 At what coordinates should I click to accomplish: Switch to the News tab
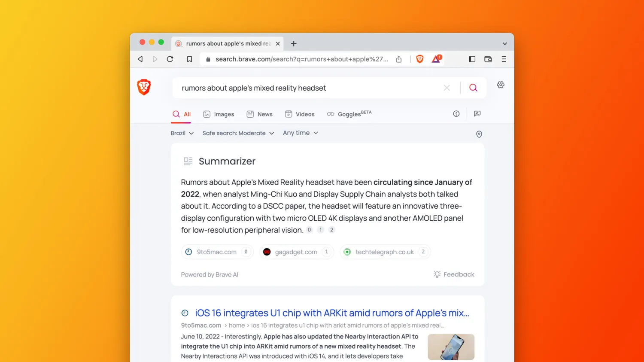point(260,114)
